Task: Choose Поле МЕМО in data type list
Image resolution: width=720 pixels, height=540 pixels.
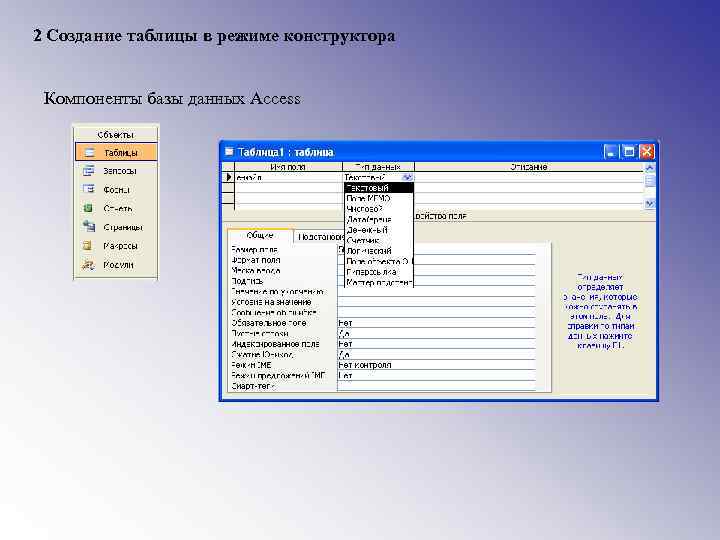Action: click(379, 198)
